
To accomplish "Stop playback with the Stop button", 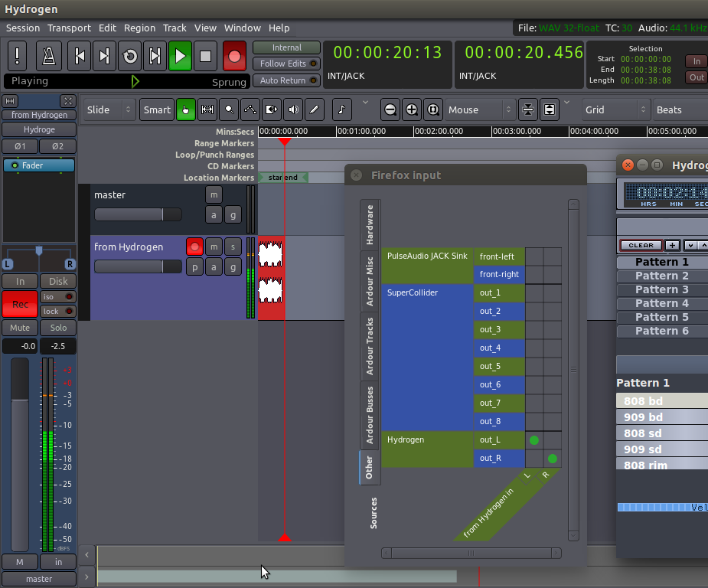I will click(x=205, y=56).
